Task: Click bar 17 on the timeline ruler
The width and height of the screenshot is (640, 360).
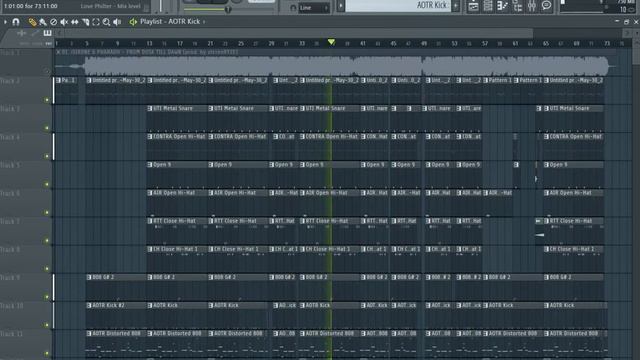Action: coord(180,43)
